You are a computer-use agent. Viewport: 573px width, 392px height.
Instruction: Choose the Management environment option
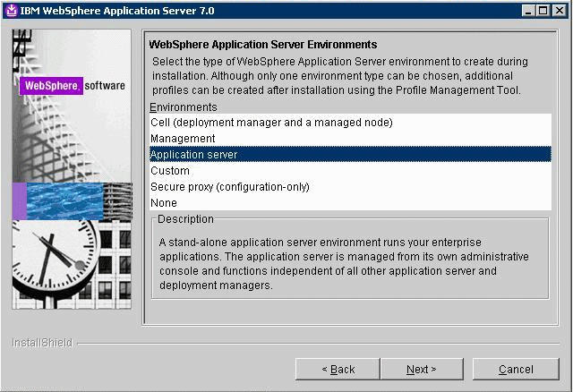tap(183, 138)
